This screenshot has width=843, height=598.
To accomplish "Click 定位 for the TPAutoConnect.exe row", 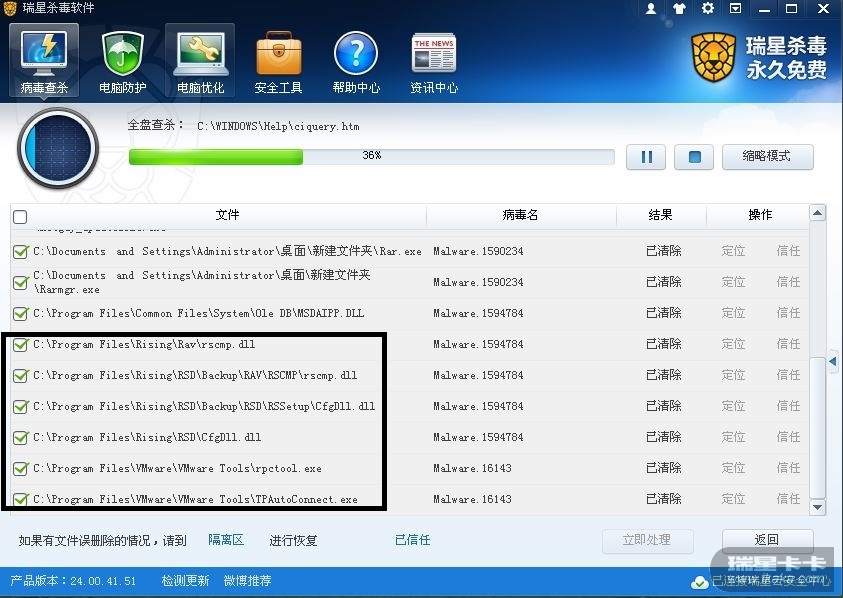I will coord(733,499).
